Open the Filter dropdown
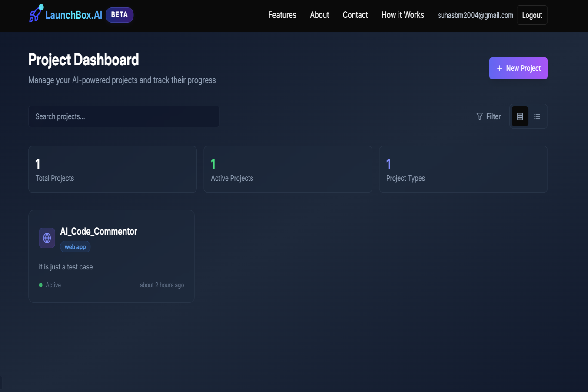The height and width of the screenshot is (392, 588). click(x=488, y=116)
